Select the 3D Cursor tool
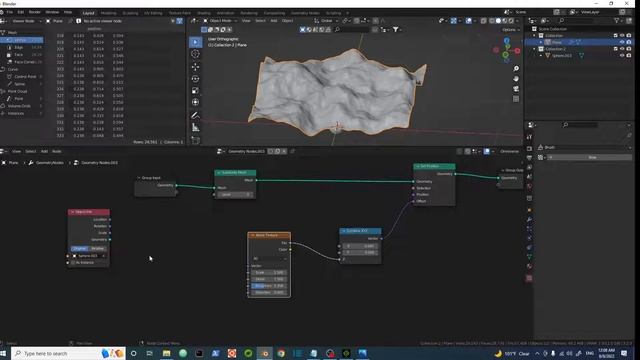The image size is (640, 360). click(x=196, y=54)
